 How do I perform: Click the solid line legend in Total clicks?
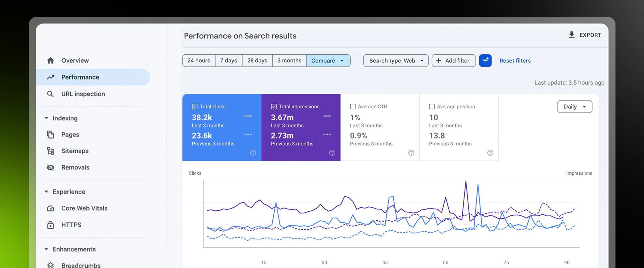click(x=248, y=116)
